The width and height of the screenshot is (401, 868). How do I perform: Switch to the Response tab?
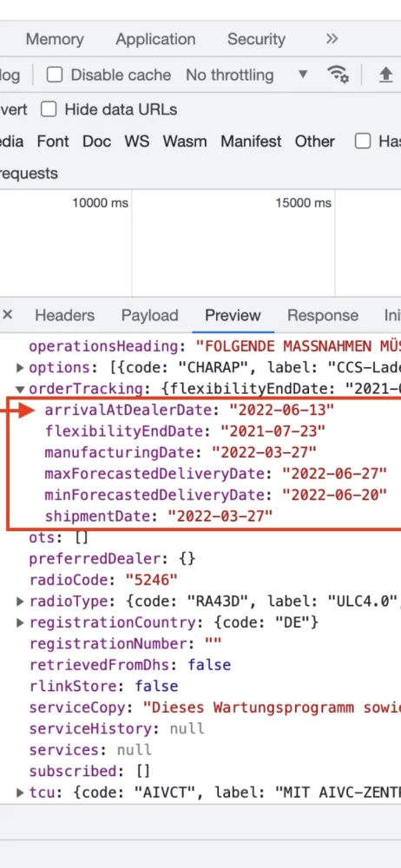(322, 315)
